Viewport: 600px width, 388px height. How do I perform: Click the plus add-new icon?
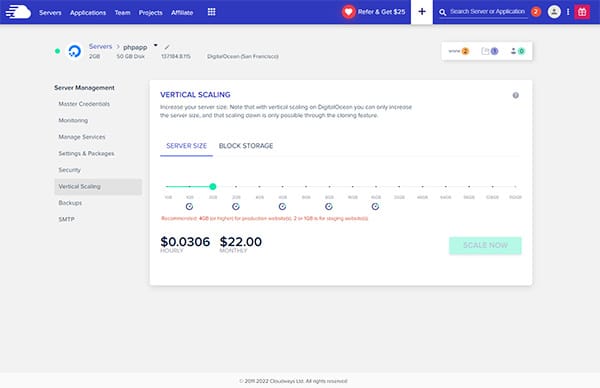[422, 12]
